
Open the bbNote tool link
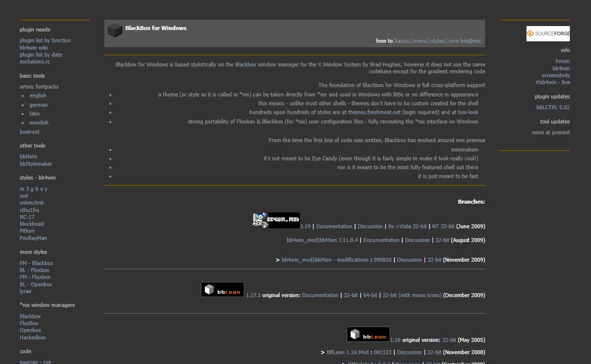[x=28, y=156]
